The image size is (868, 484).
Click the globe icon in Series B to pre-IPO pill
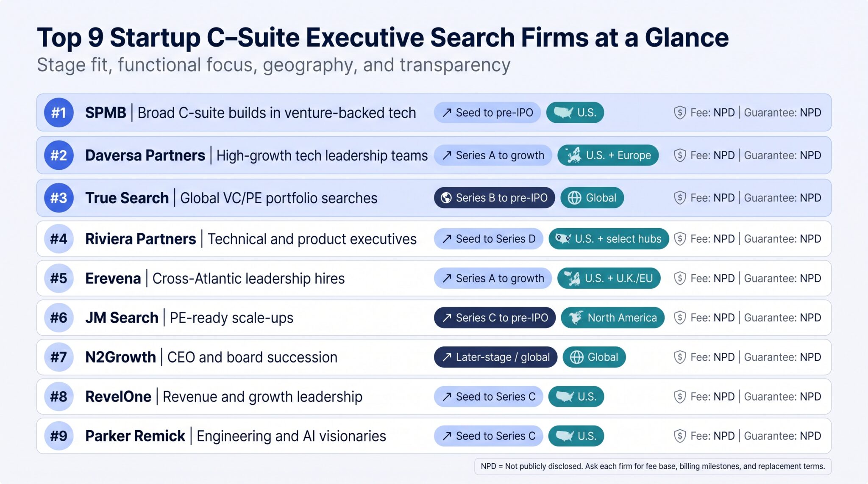point(446,198)
